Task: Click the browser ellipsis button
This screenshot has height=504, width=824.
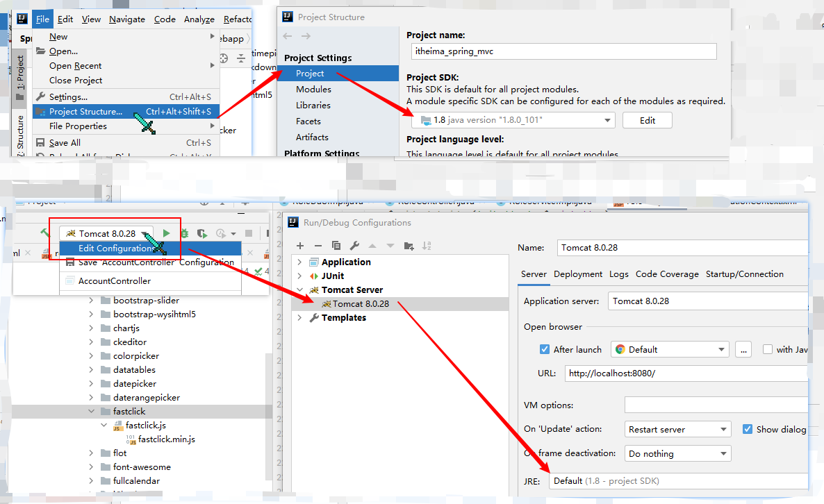Action: coord(744,350)
